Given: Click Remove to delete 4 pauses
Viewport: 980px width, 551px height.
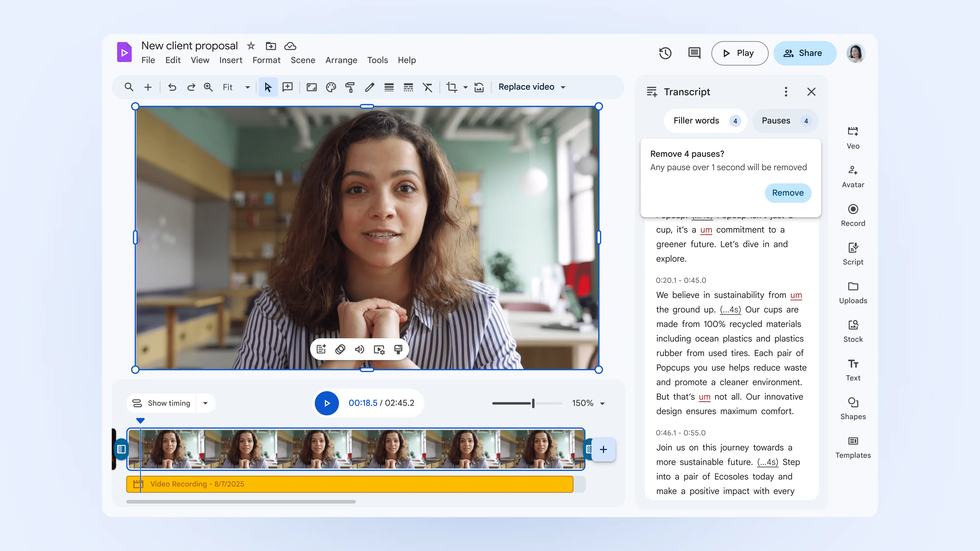Looking at the screenshot, I should click(788, 193).
